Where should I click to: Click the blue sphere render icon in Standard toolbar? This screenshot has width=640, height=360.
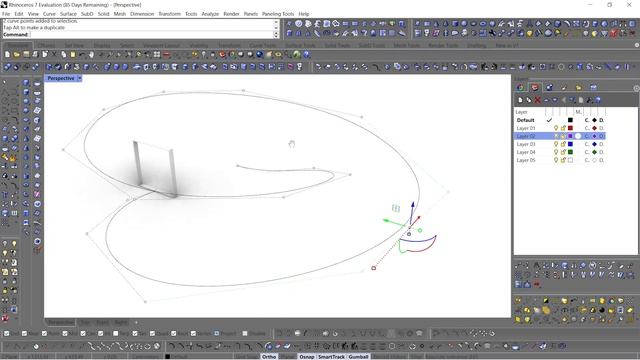click(x=260, y=54)
